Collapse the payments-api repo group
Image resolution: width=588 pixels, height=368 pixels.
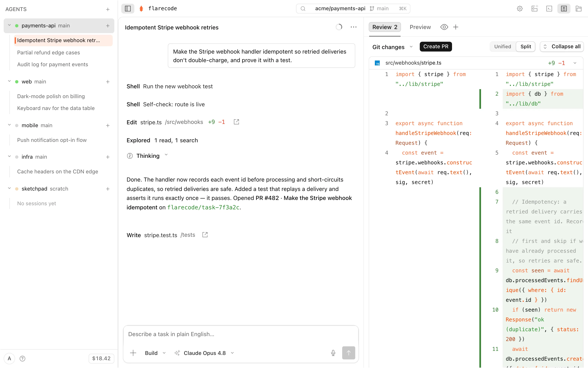click(9, 25)
